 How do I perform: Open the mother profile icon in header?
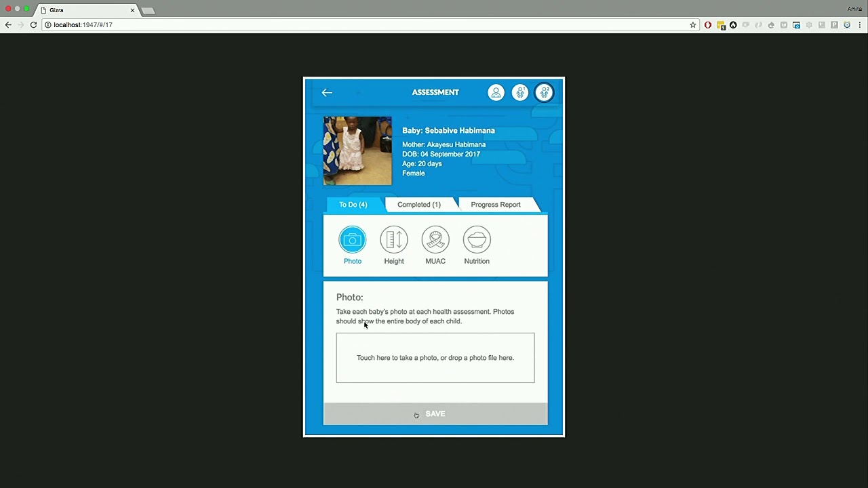(x=496, y=93)
